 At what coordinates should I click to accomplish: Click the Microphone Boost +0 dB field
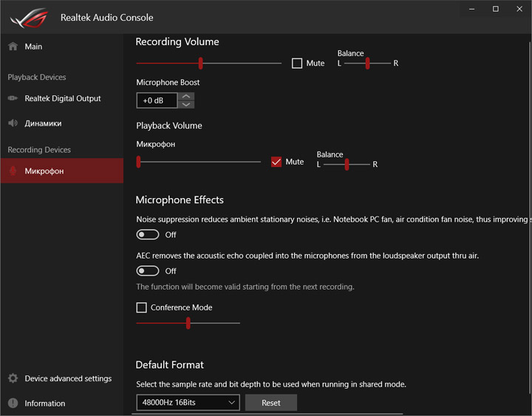[157, 100]
